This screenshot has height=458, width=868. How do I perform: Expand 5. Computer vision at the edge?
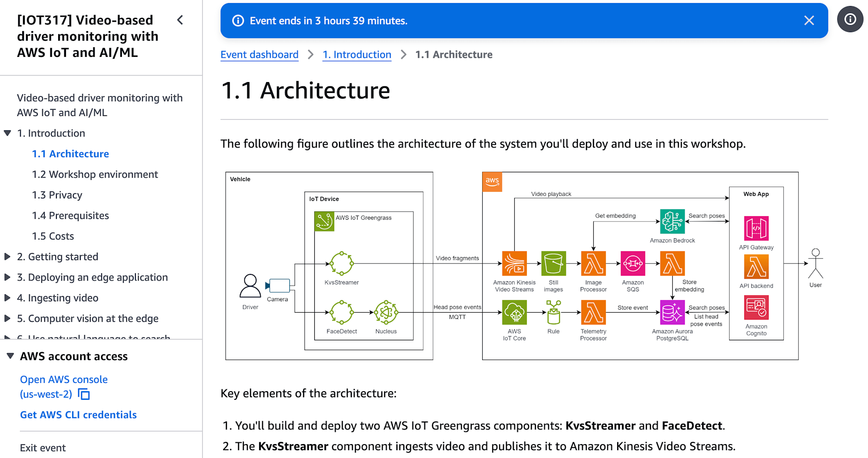[x=7, y=318]
